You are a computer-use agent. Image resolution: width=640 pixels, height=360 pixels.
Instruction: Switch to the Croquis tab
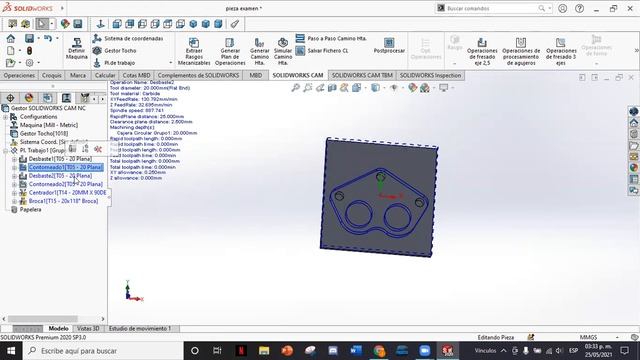coord(52,76)
